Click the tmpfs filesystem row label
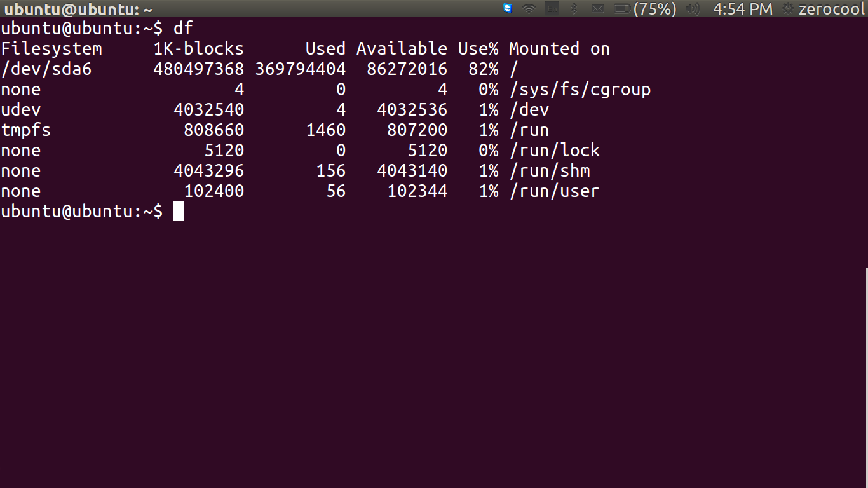This screenshot has height=488, width=868. tap(25, 130)
